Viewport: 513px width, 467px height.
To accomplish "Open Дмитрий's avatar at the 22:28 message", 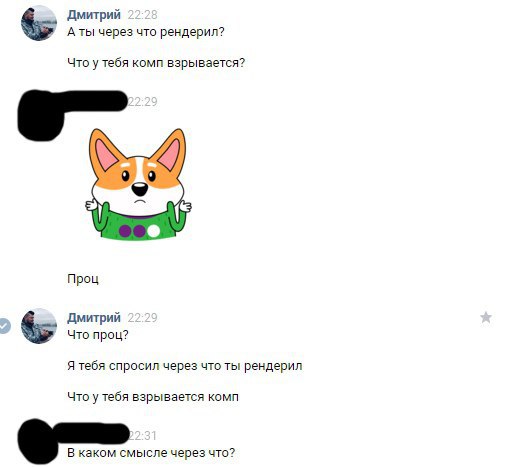I will (x=39, y=23).
